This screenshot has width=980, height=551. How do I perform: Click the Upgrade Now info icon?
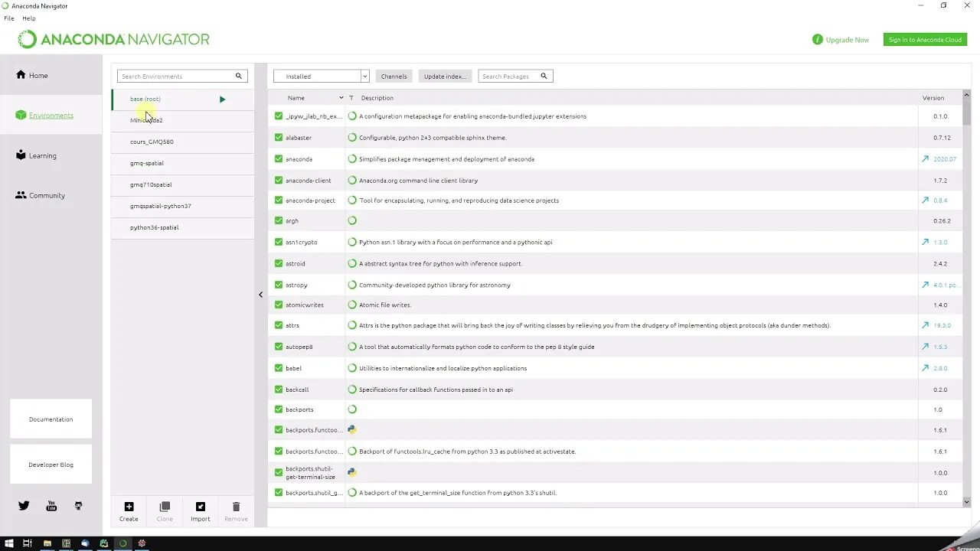pyautogui.click(x=817, y=39)
